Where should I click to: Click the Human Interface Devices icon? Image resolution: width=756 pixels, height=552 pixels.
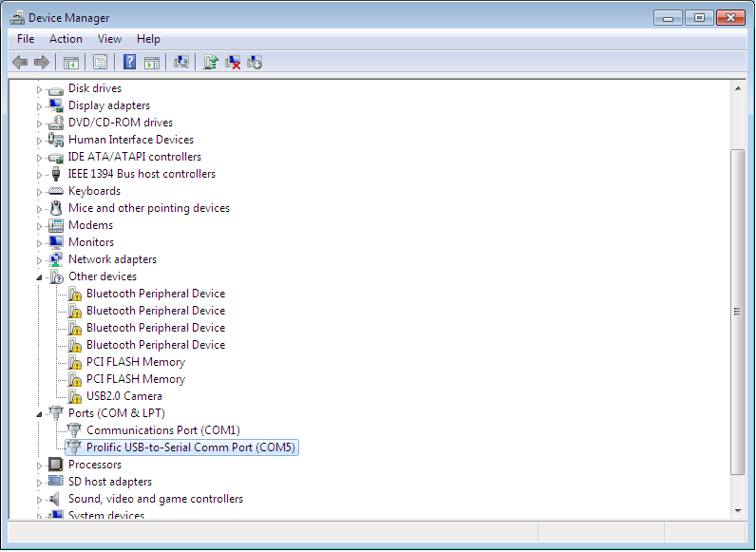point(56,140)
